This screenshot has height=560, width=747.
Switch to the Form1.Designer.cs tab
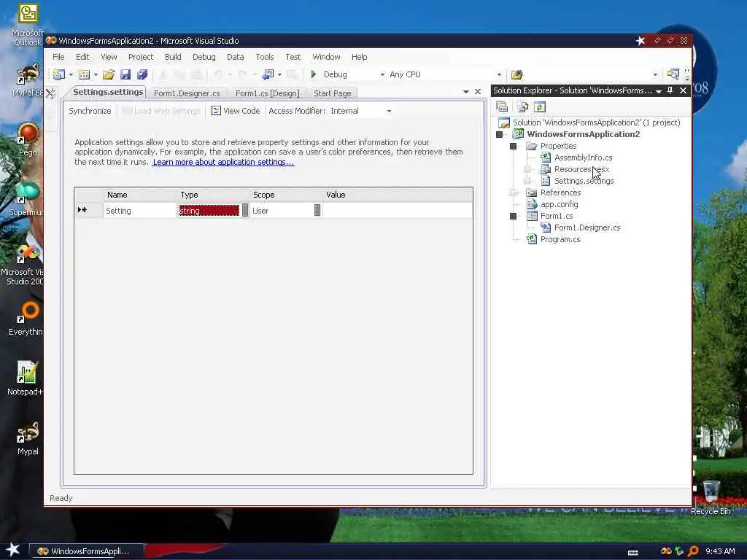tap(187, 93)
